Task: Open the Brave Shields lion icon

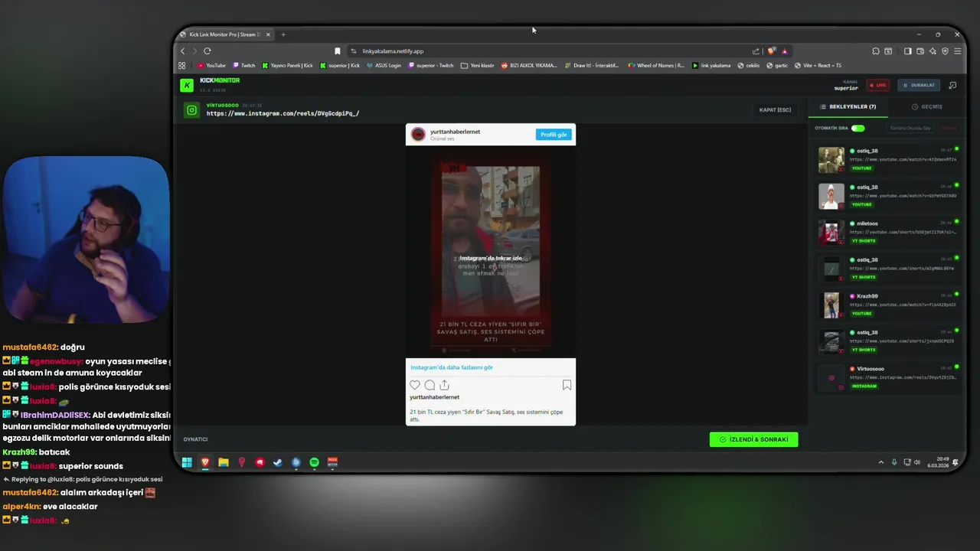Action: tap(771, 51)
